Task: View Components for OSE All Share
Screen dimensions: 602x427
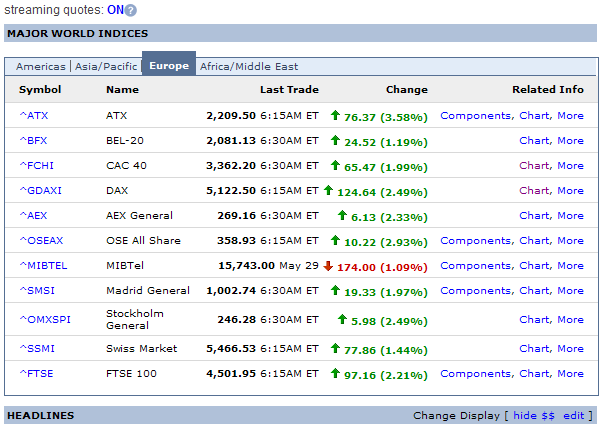Action: 475,240
